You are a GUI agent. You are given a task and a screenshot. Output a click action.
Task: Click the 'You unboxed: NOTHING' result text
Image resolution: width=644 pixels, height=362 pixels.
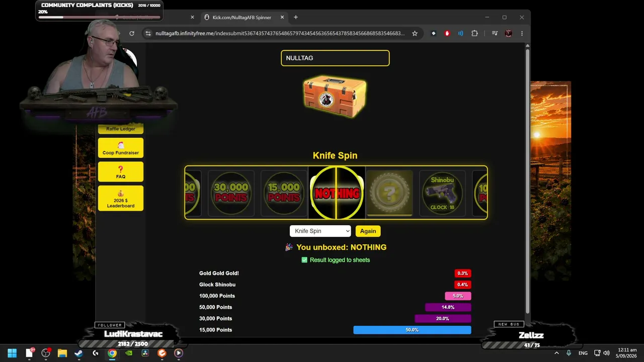click(x=341, y=247)
